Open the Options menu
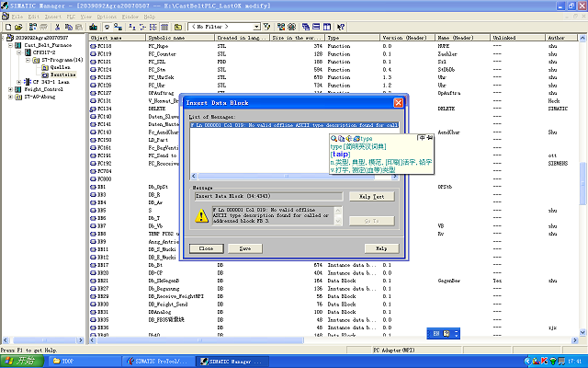This screenshot has height=368, width=588. [107, 17]
